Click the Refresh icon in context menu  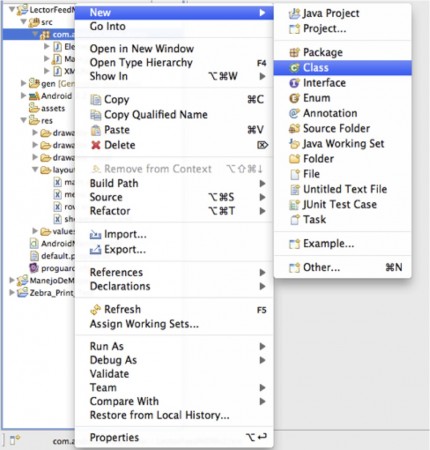click(96, 310)
